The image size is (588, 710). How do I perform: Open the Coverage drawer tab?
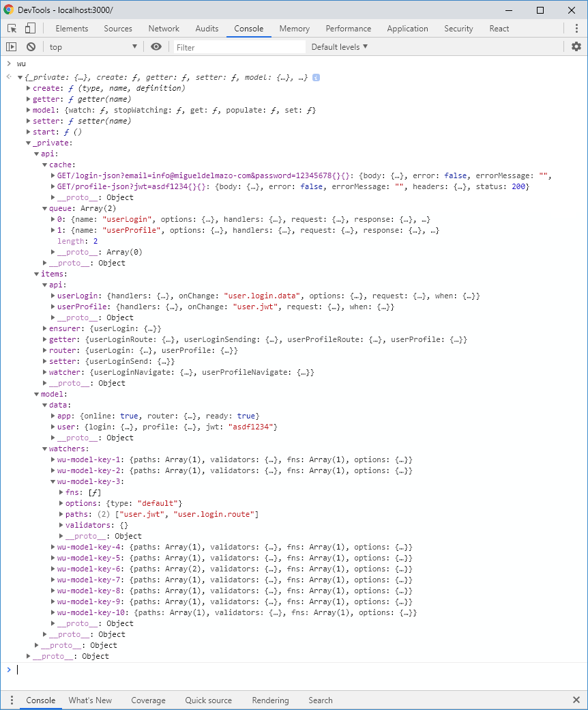[148, 700]
